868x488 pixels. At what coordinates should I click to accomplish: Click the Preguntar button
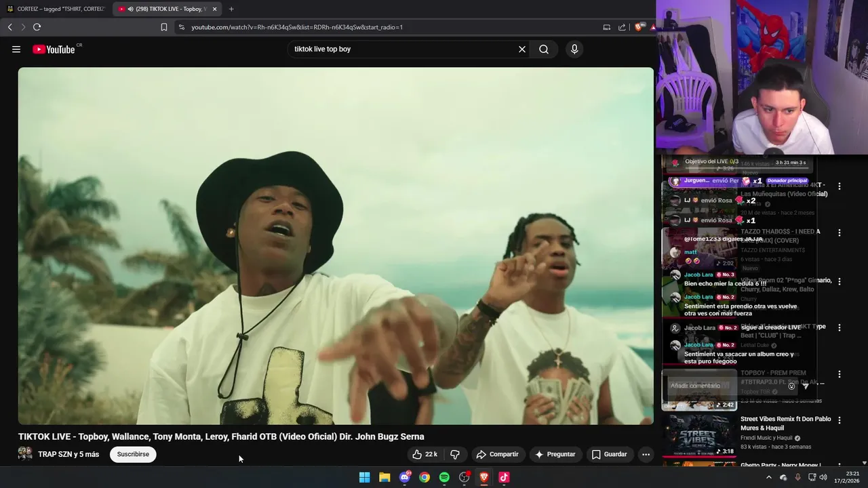tap(555, 454)
